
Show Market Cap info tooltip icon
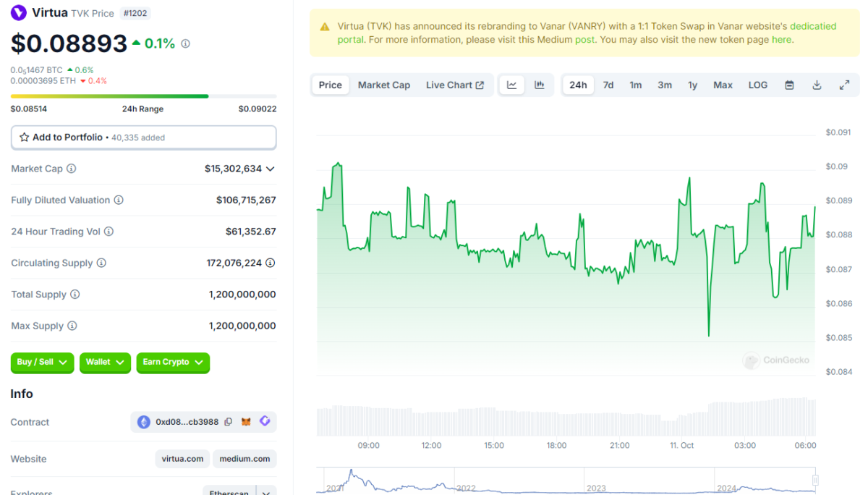pos(72,169)
